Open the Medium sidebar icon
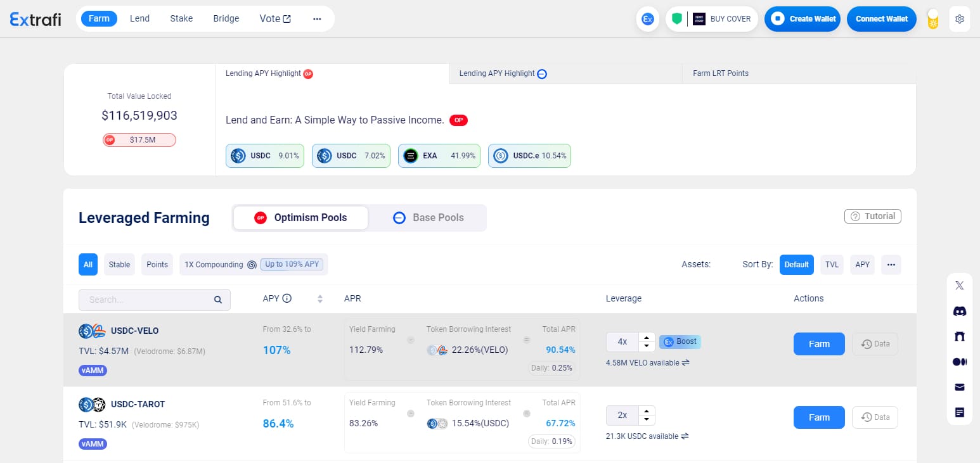The width and height of the screenshot is (980, 463). 959,362
